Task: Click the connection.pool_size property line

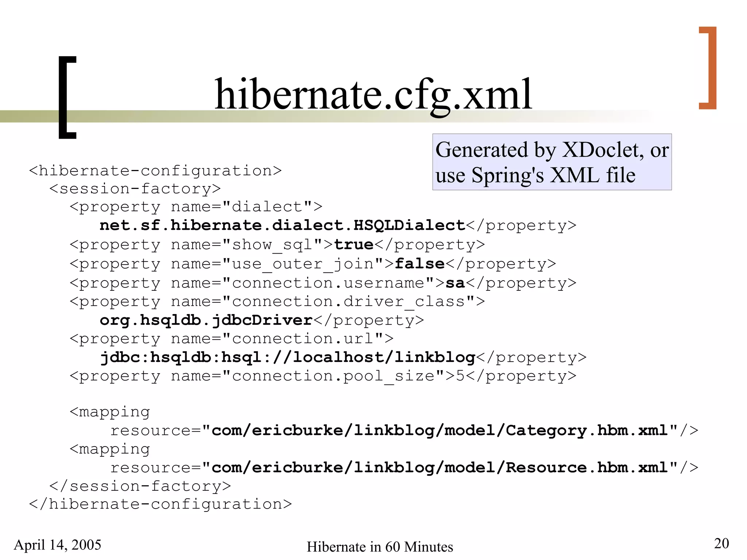Action: [x=323, y=376]
